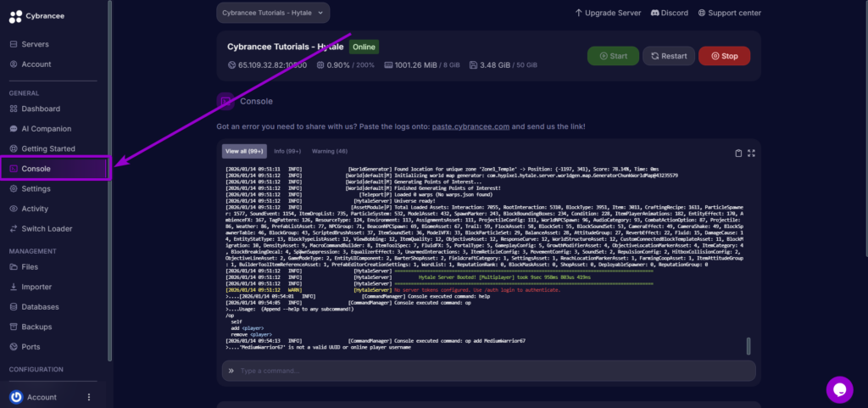The width and height of the screenshot is (868, 408).
Task: Copy console logs with clipboard icon
Action: pyautogui.click(x=738, y=153)
